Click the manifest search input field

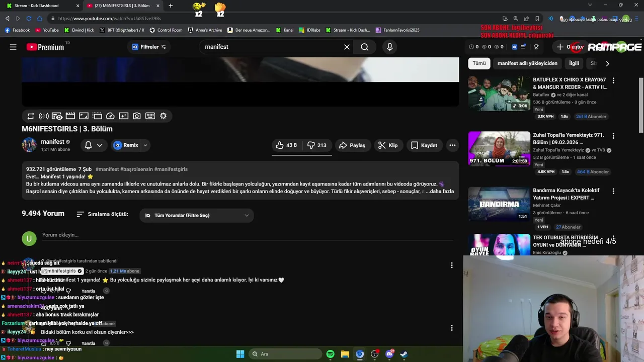click(x=272, y=47)
